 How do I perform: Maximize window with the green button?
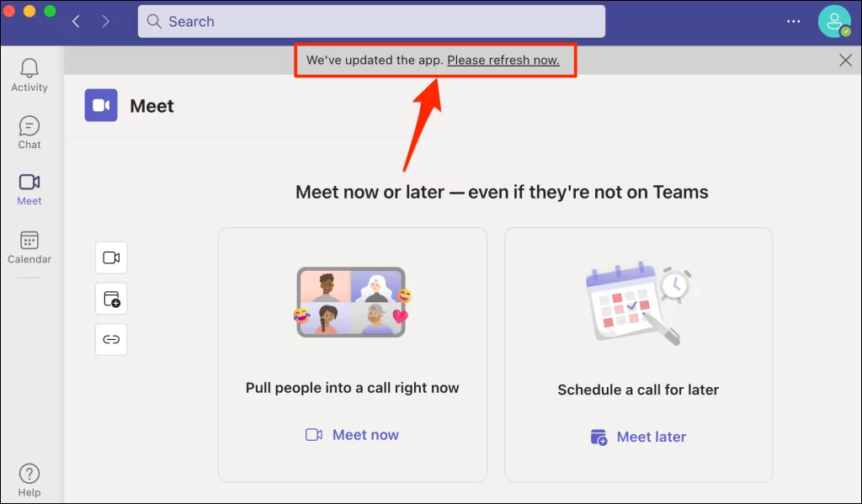50,11
